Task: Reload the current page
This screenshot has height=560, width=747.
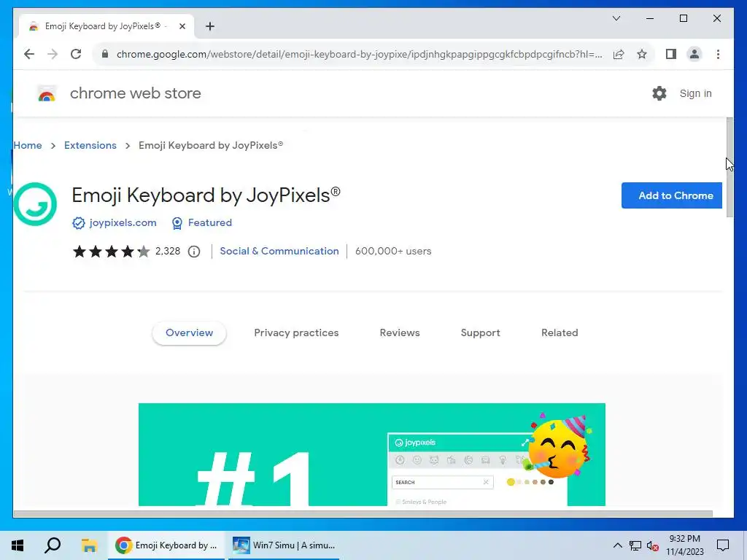Action: tap(76, 54)
